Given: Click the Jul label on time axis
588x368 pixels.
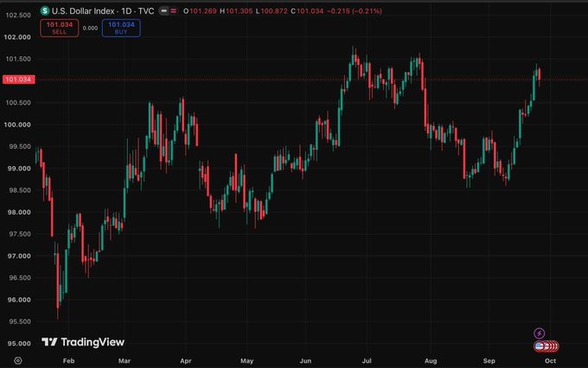Looking at the screenshot, I should (x=367, y=361).
